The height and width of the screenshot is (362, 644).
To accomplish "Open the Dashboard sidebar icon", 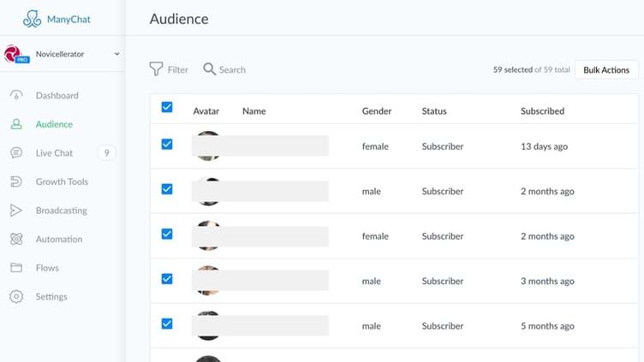I will (x=16, y=96).
